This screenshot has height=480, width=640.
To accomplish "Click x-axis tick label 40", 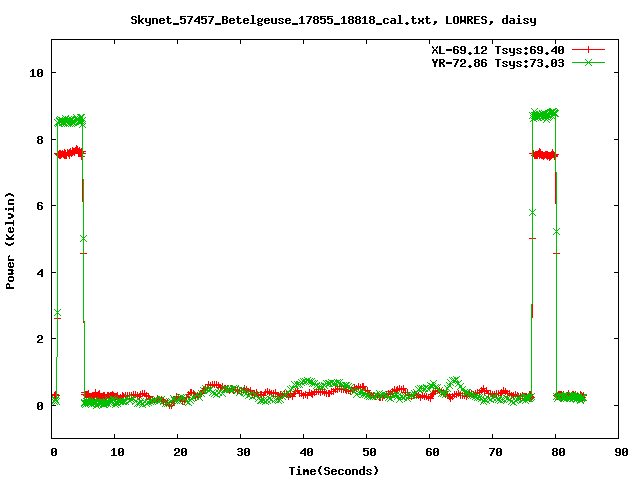I will pos(306,452).
